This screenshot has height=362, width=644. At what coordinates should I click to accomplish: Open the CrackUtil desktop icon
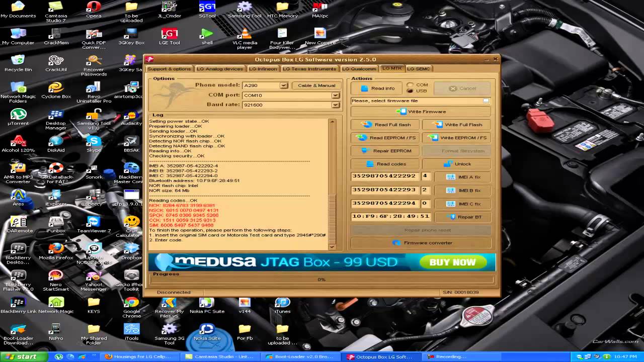(x=56, y=64)
